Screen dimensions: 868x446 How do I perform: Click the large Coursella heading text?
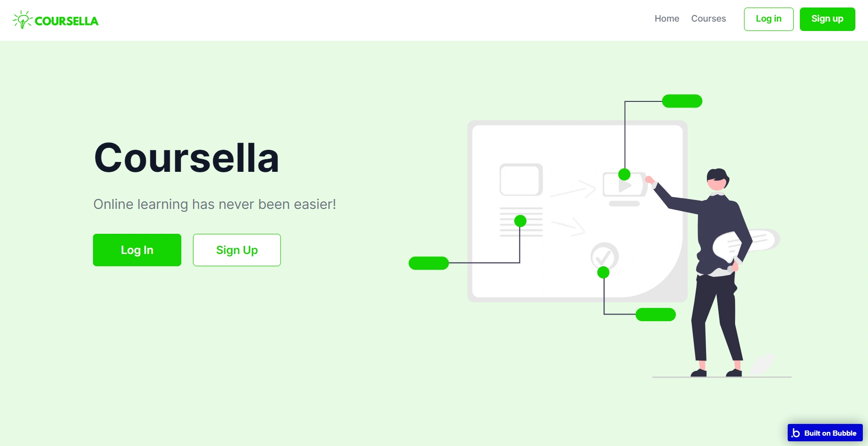(x=186, y=158)
